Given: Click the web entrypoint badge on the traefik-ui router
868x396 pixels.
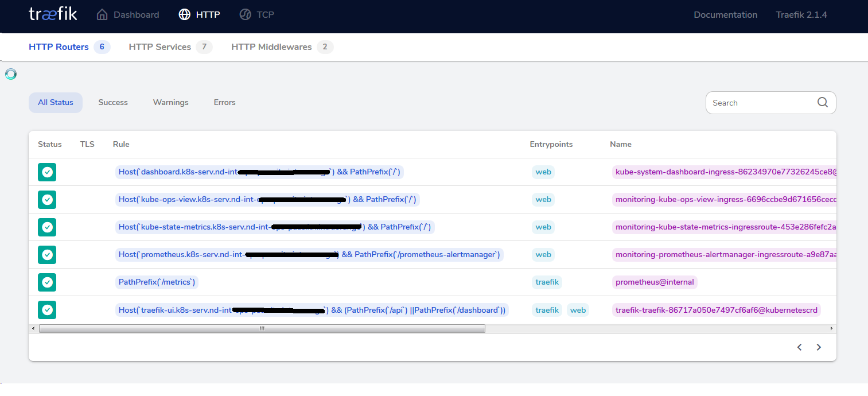Looking at the screenshot, I should [x=578, y=310].
